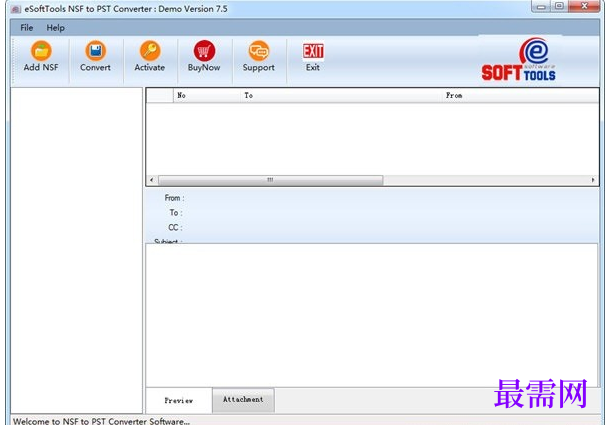Click the eSoftTools logo
This screenshot has width=606, height=425.
click(x=519, y=59)
